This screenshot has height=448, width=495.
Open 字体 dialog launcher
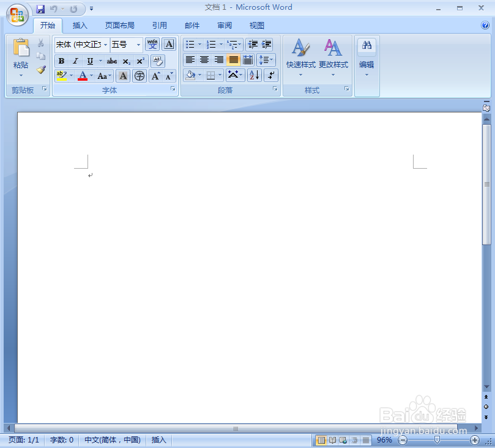coord(173,89)
